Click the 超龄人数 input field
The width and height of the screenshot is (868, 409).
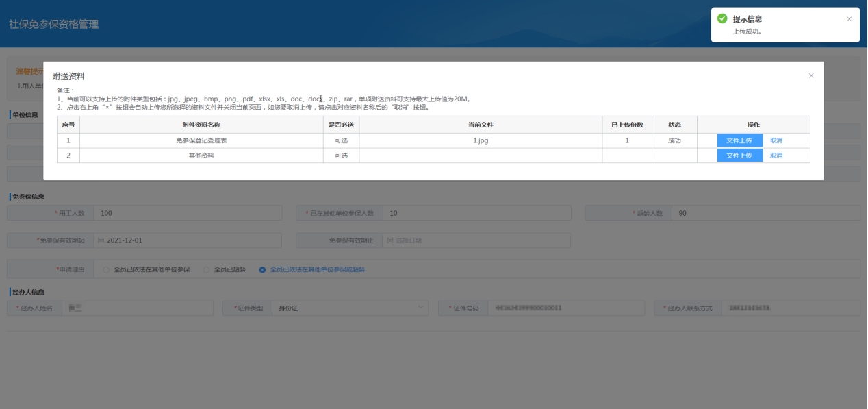tap(765, 213)
